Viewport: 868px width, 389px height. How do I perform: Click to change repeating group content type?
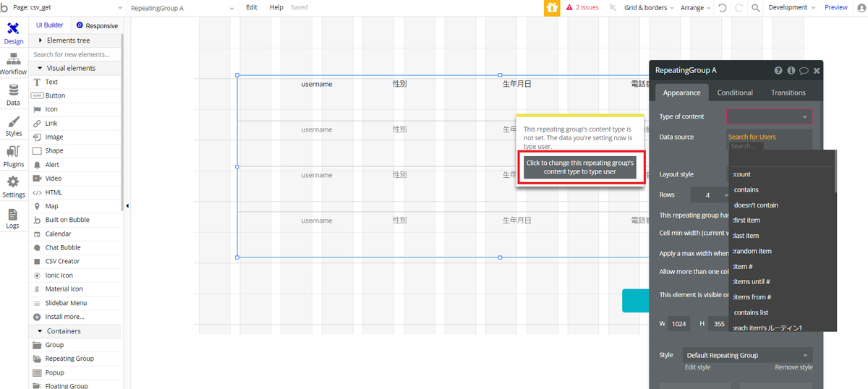(x=580, y=168)
